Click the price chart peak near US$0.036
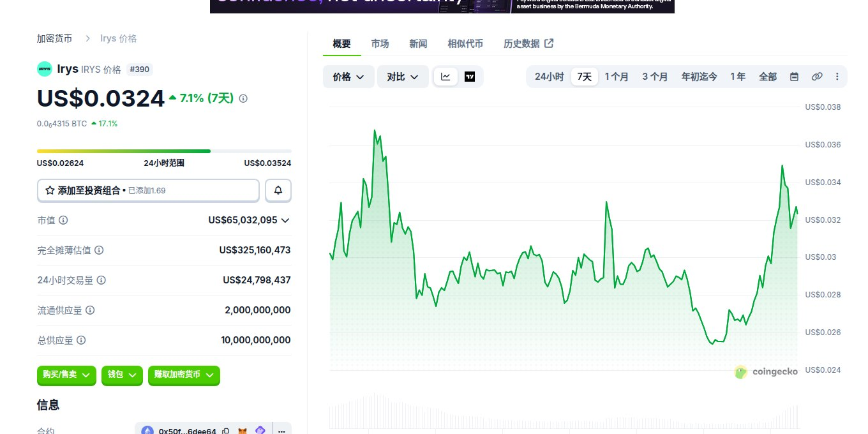This screenshot has width=868, height=434. coord(375,130)
